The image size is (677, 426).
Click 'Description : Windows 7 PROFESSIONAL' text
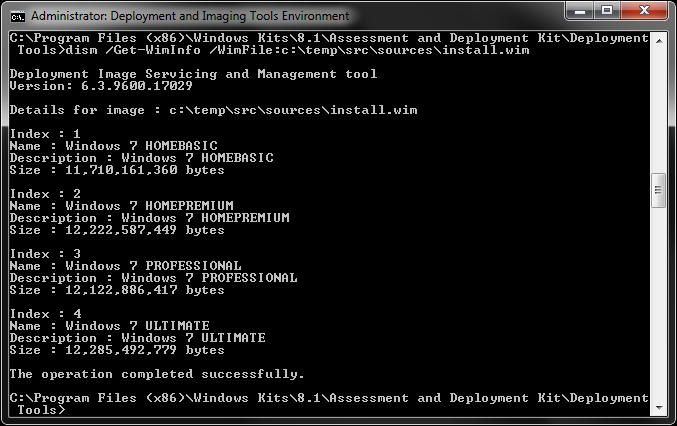pyautogui.click(x=152, y=278)
